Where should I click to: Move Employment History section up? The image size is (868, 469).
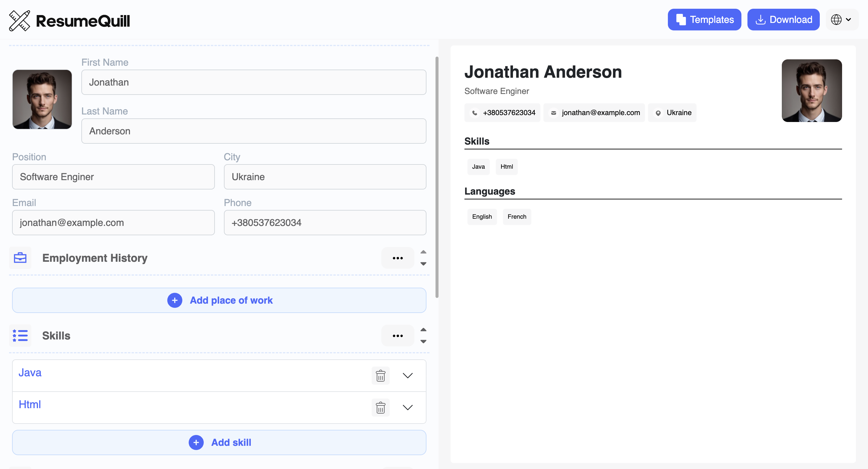tap(423, 252)
